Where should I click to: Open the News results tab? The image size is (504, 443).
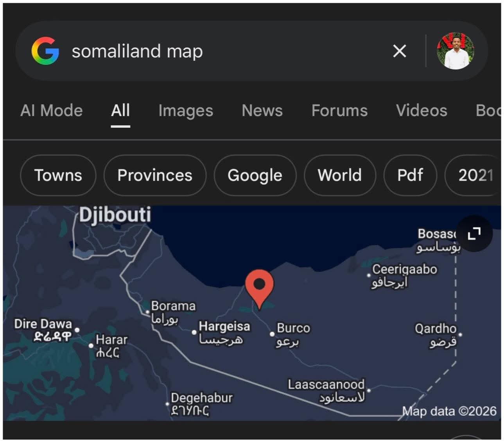coord(262,111)
